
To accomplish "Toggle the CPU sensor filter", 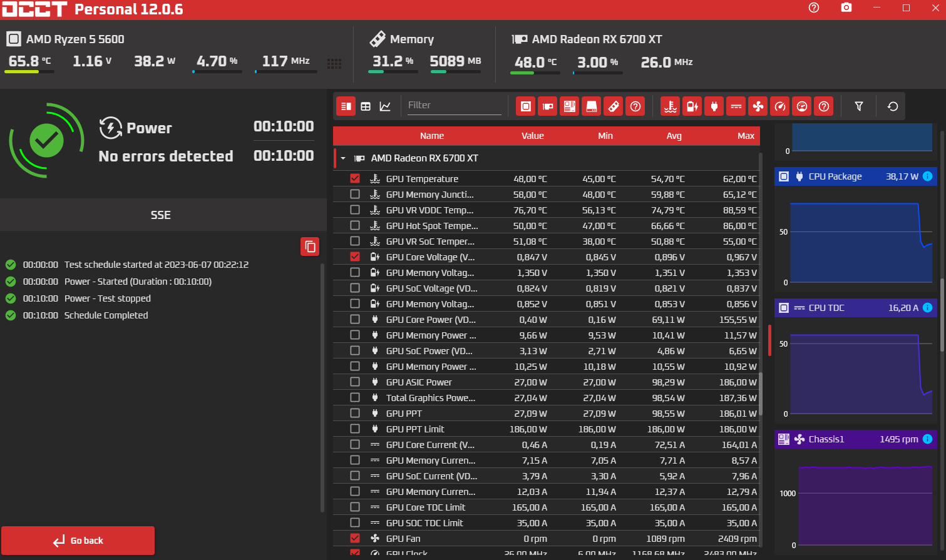I will (526, 106).
